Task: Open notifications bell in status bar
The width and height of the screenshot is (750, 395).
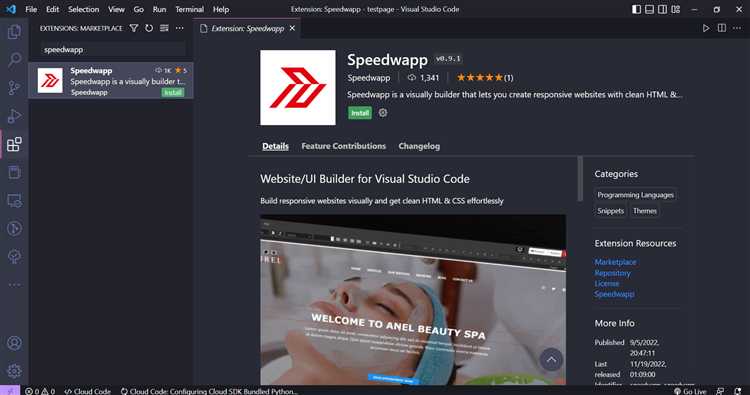Action: [738, 391]
